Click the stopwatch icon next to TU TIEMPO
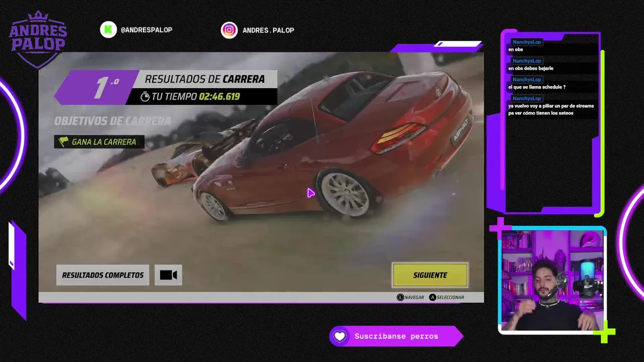This screenshot has height=362, width=644. [x=145, y=97]
